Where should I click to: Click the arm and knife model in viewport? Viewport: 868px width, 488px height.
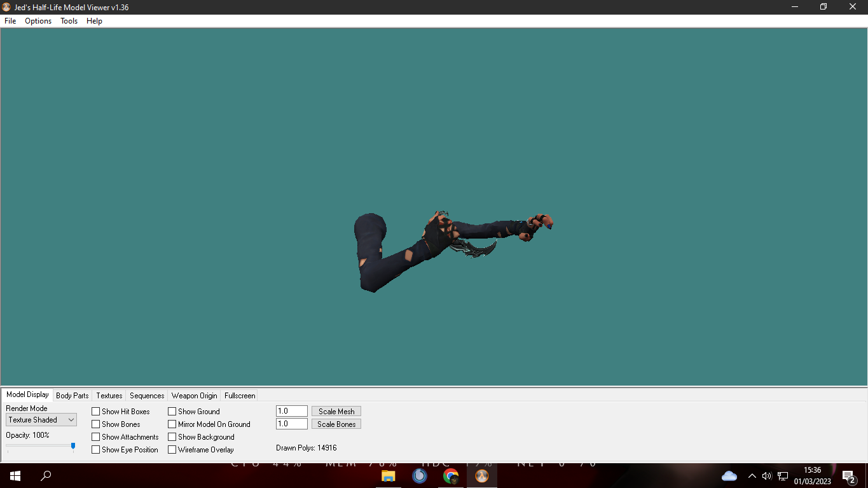click(x=453, y=251)
